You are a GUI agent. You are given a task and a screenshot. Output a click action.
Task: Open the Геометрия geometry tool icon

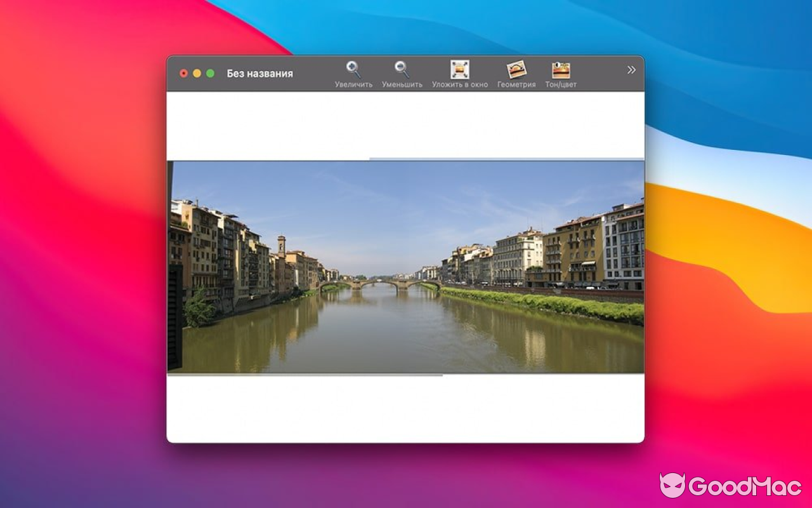(x=515, y=69)
